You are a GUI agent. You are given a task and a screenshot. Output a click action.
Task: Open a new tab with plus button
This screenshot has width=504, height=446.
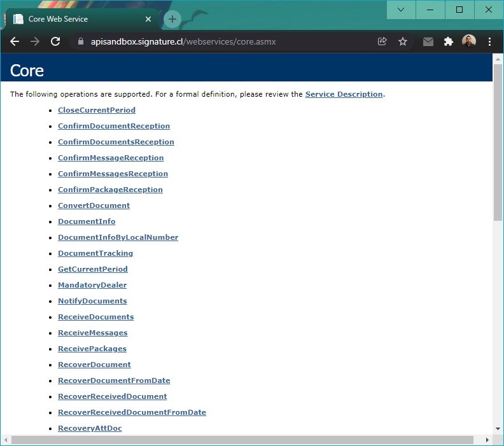tap(172, 19)
